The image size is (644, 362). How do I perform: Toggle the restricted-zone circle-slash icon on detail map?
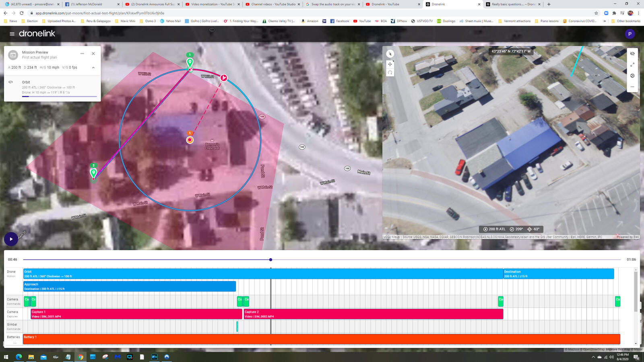633,75
